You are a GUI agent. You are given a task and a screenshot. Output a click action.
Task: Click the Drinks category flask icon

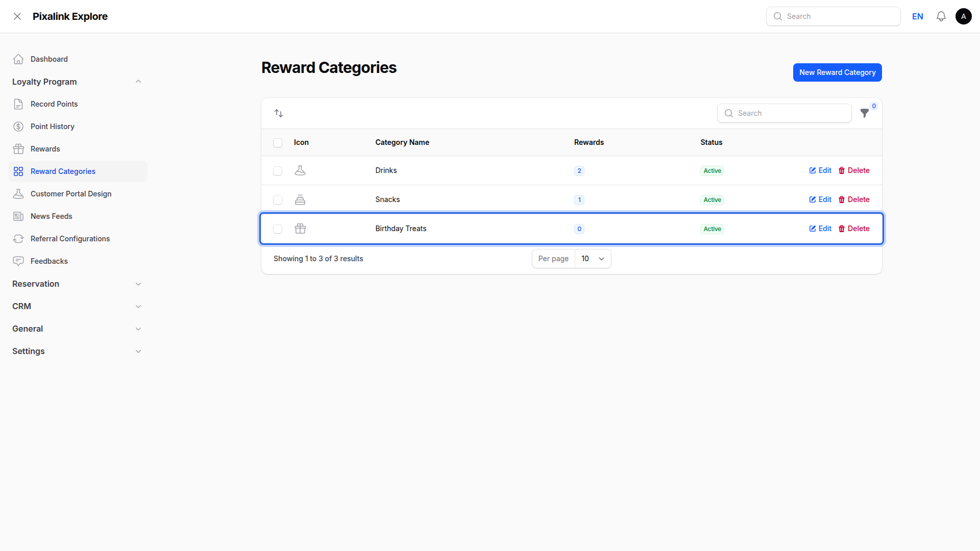click(300, 170)
